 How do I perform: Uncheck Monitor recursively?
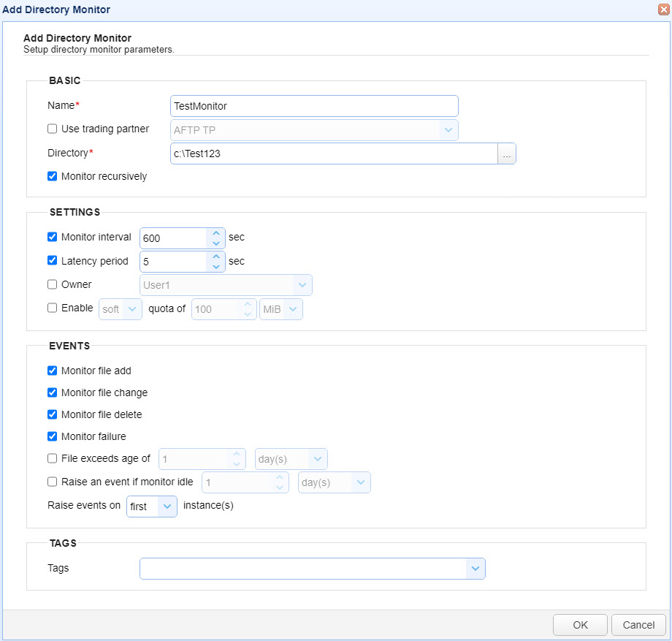pyautogui.click(x=53, y=176)
